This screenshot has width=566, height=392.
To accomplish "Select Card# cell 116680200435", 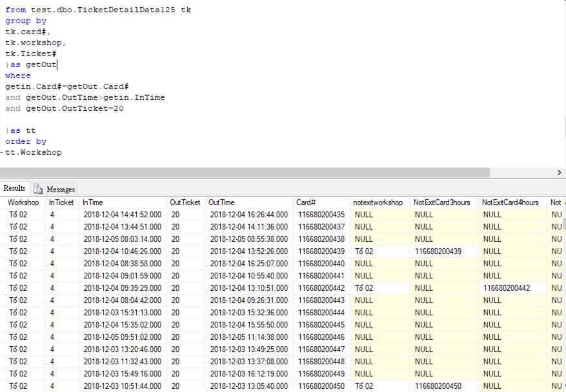I will point(321,215).
